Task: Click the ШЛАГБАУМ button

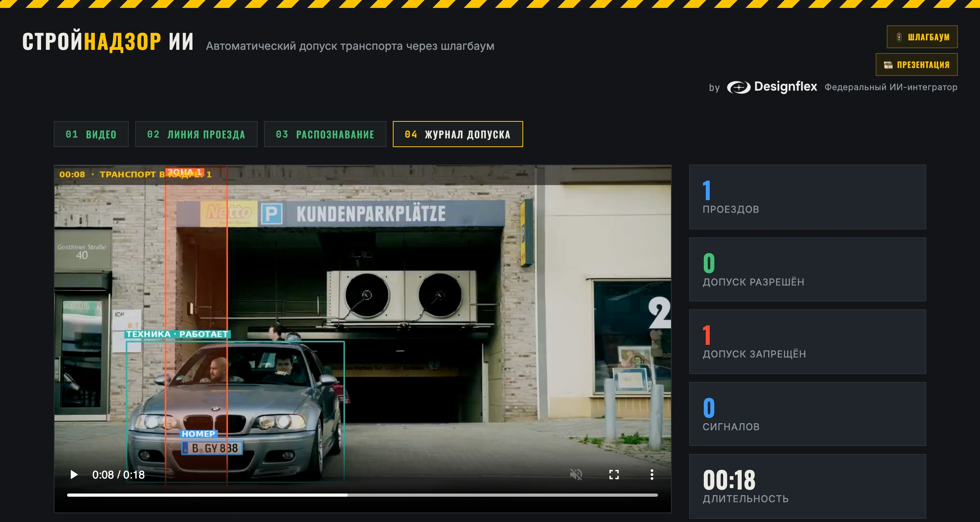Action: click(x=922, y=37)
